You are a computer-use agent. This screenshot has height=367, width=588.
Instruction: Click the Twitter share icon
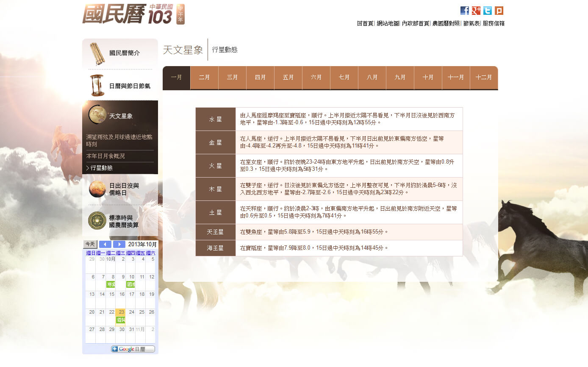pos(488,11)
